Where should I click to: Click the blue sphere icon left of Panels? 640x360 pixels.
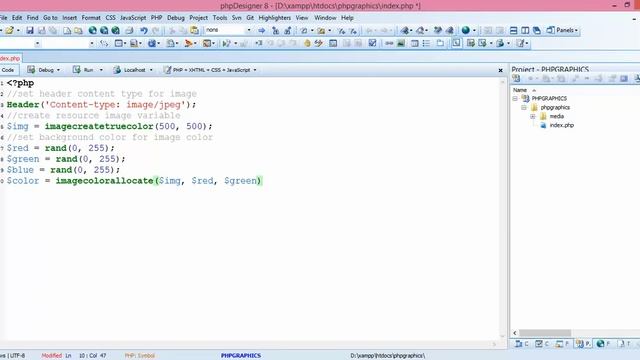[x=466, y=30]
